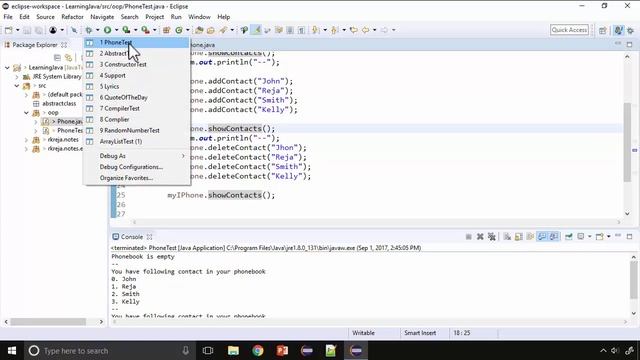Image resolution: width=640 pixels, height=360 pixels.
Task: Click the Display Selected Console icon
Action: tap(581, 237)
